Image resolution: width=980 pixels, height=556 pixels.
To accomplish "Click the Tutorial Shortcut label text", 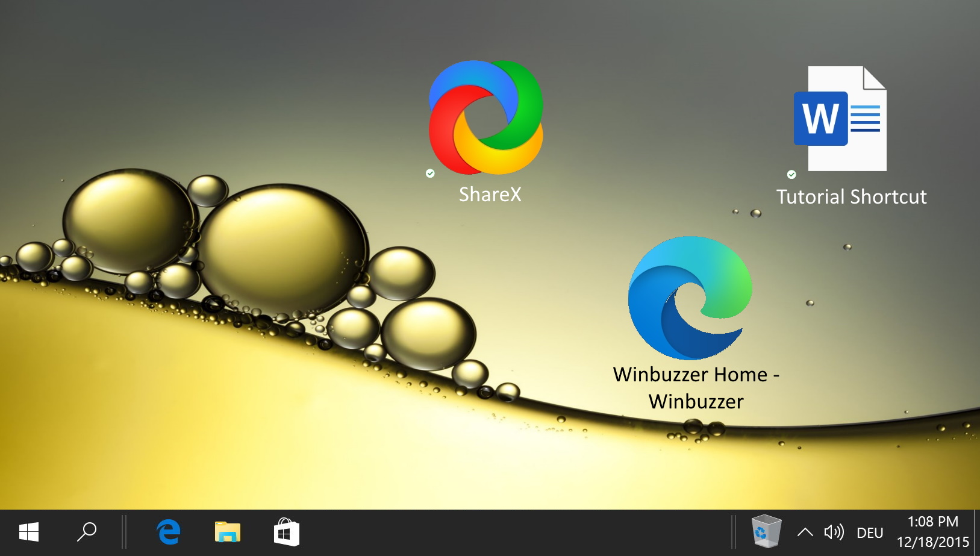I will point(851,197).
